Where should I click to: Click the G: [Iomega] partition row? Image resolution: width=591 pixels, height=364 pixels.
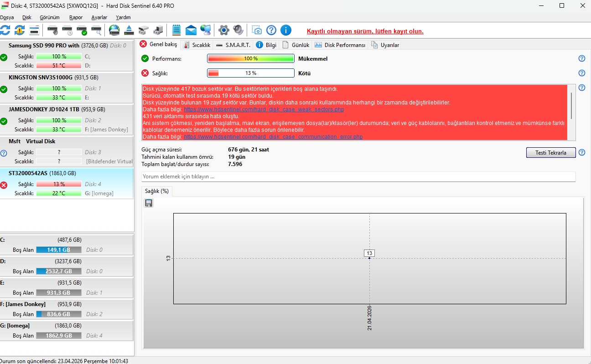pos(67,331)
